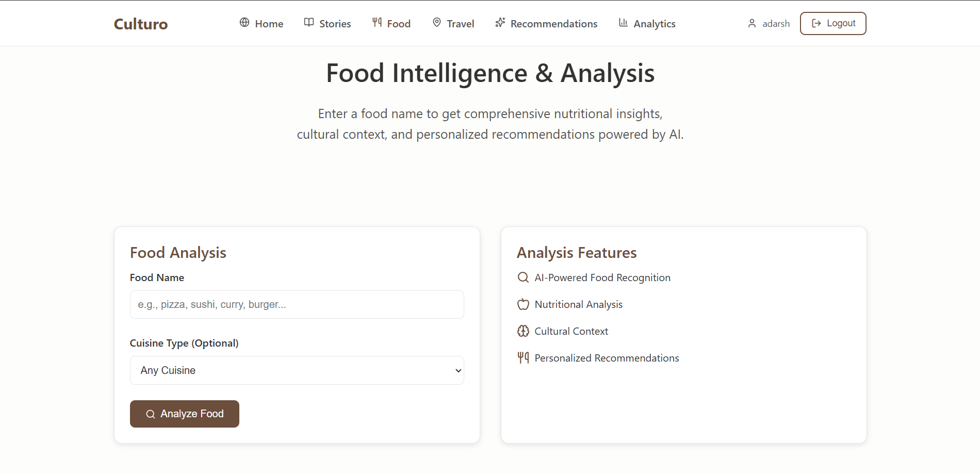
Task: Click the fork and knife Food nav icon
Action: [377, 23]
